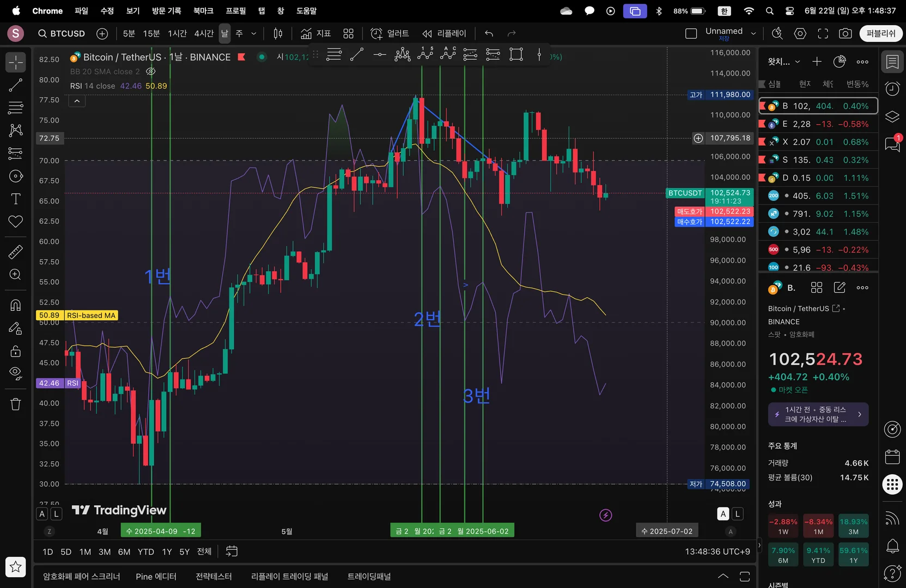Toggle the Unnamed layout checkbox square
906x588 pixels.
click(x=691, y=34)
